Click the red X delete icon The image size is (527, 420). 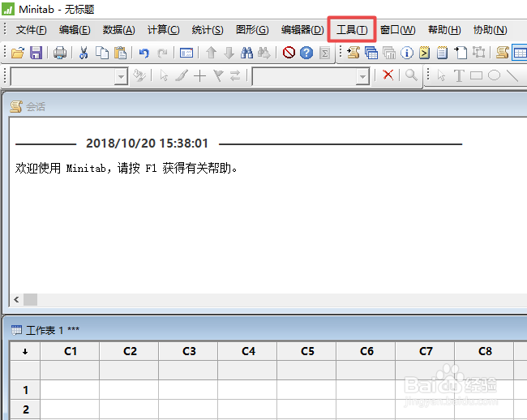[388, 75]
